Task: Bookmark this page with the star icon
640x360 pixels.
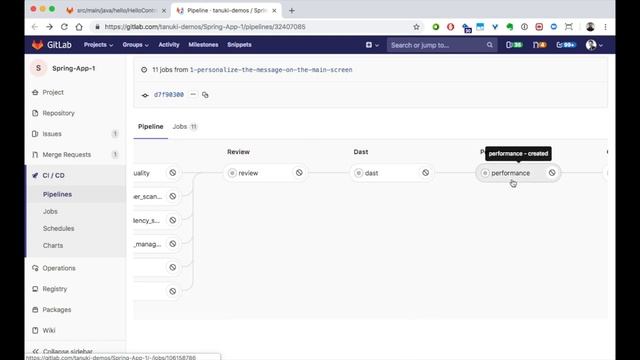Action: 416,27
